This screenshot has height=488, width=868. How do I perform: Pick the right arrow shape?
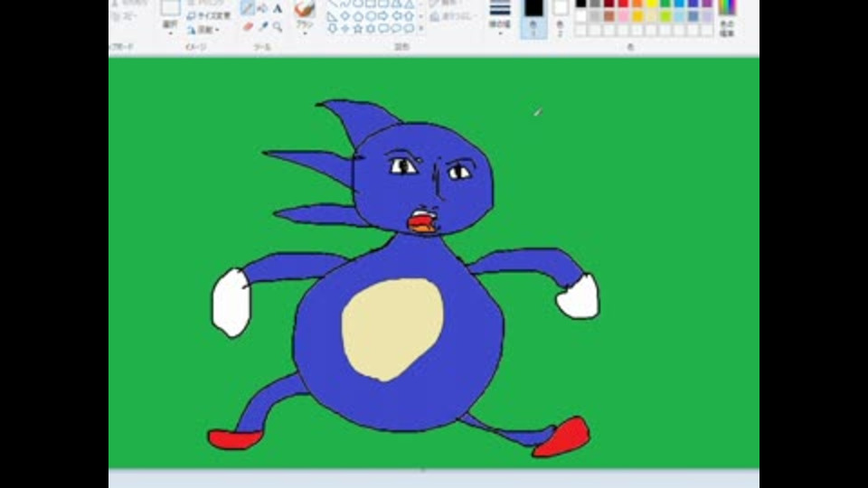coord(383,16)
